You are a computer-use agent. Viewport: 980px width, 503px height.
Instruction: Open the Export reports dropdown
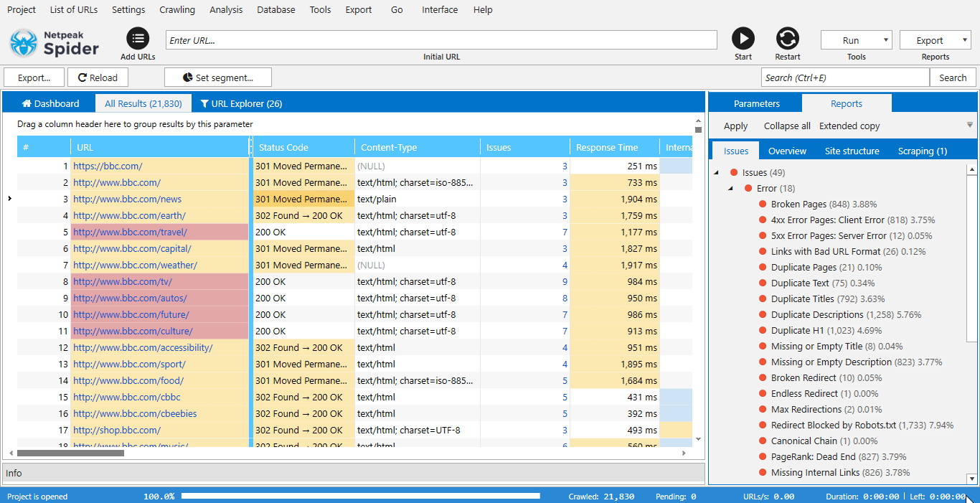pos(936,40)
